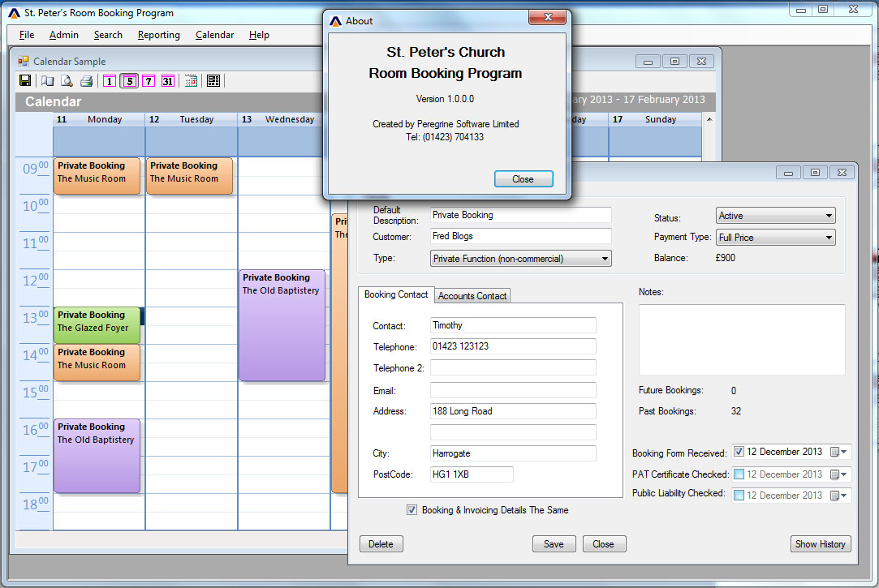Click the Show History button

pyautogui.click(x=820, y=543)
